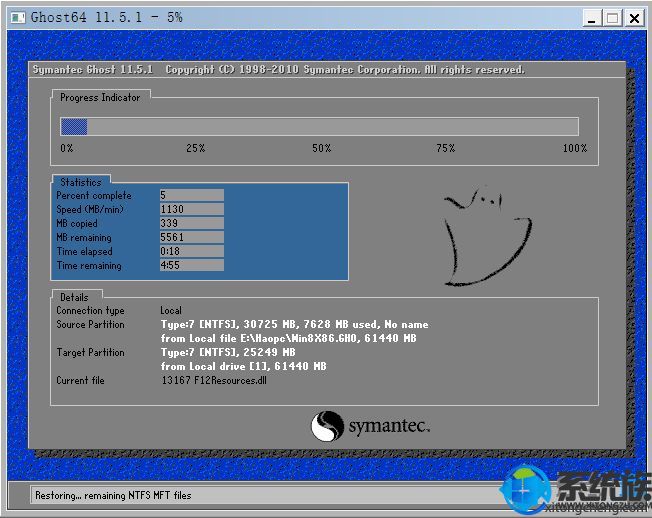652x518 pixels.
Task: Click the '75%' progress scale mark
Action: click(x=446, y=148)
